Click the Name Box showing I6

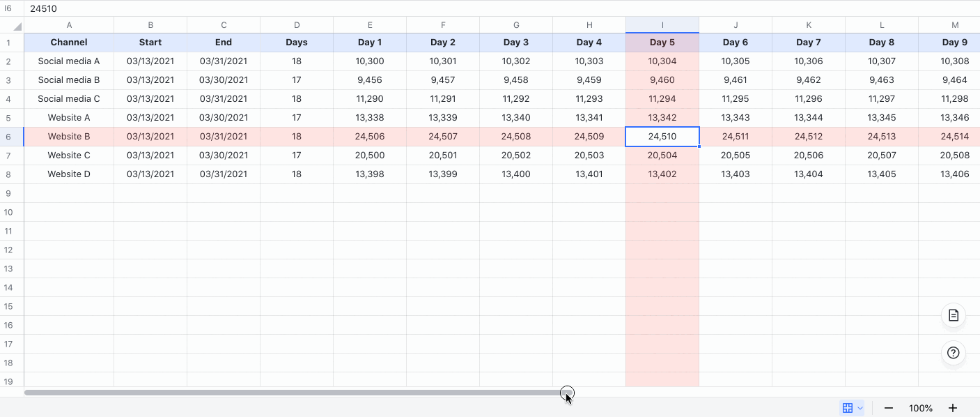[x=10, y=8]
